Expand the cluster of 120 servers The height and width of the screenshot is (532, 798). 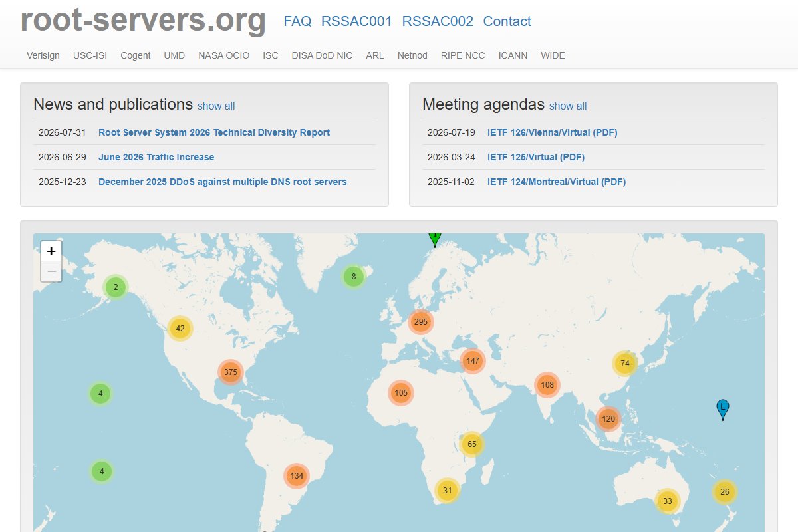point(608,419)
